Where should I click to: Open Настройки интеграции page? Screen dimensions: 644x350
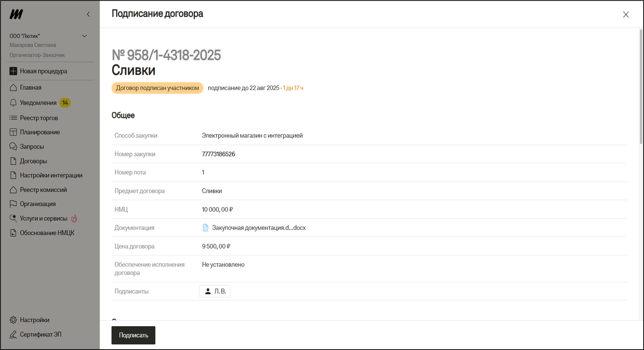coord(51,175)
